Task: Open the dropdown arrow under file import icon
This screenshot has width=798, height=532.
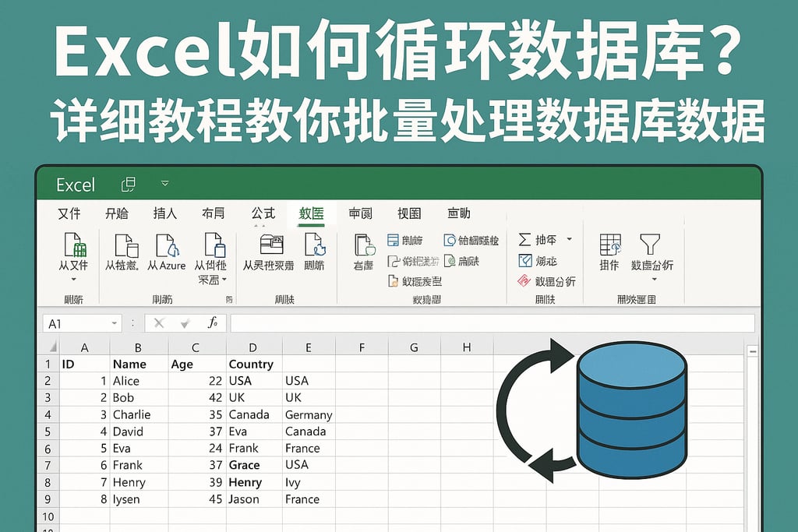Action: [x=74, y=279]
